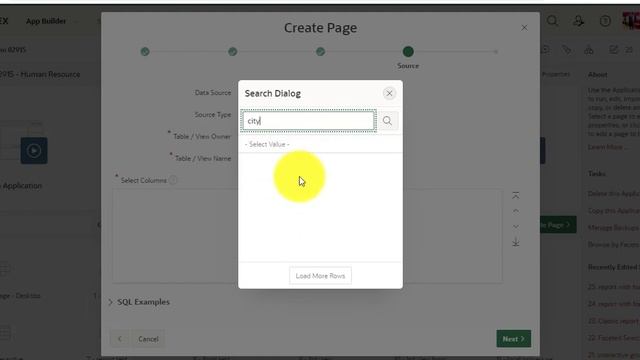Image resolution: width=640 pixels, height=360 pixels.
Task: Click the search text field containing city
Action: coord(308,121)
